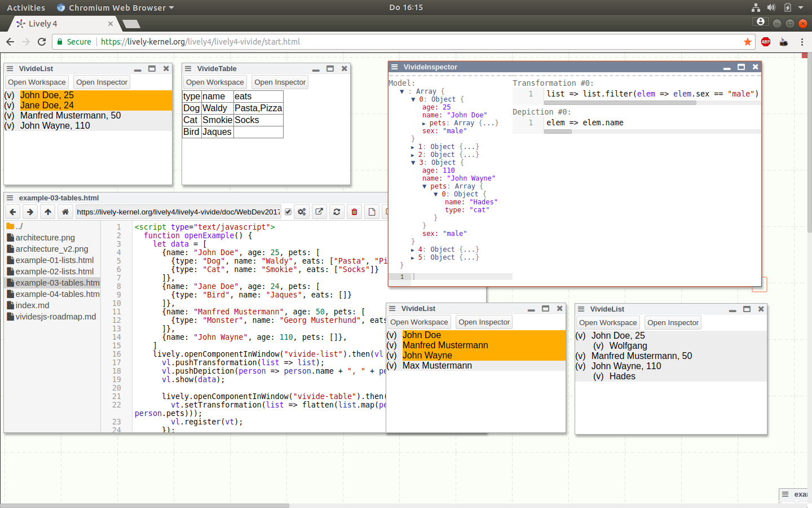Viewport: 812px width, 508px height.
Task: Bookmark the page with the orange star
Action: tap(748, 42)
